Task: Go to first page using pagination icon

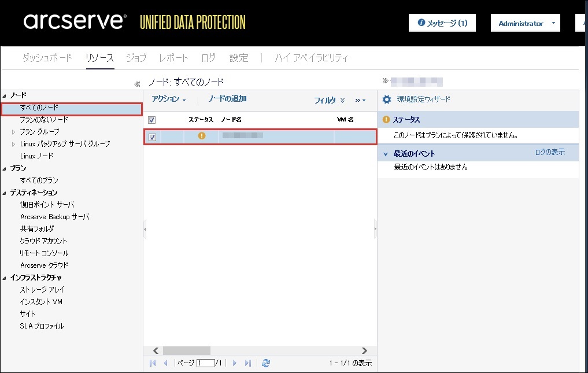Action: [153, 363]
